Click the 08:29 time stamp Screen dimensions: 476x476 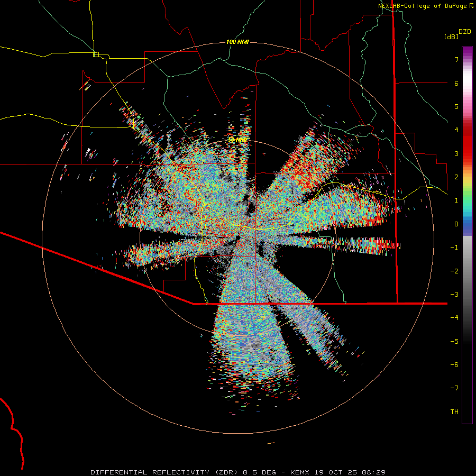374,472
